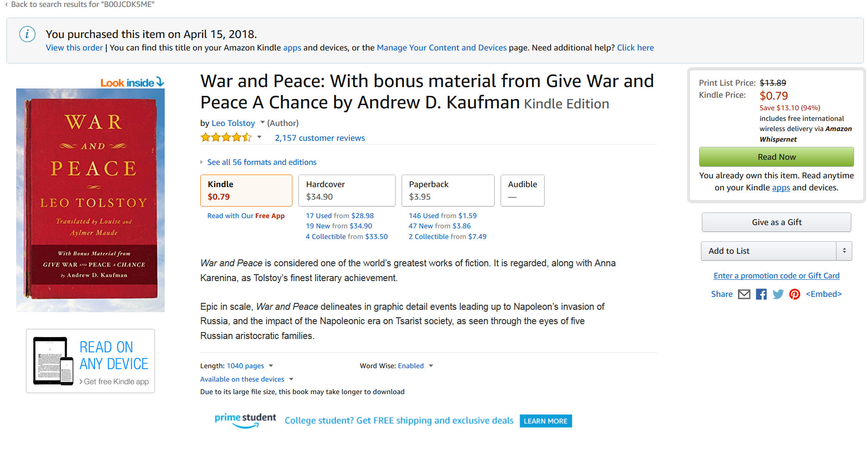This screenshot has height=452, width=868.
Task: Open the Add to List dropdown
Action: 844,251
